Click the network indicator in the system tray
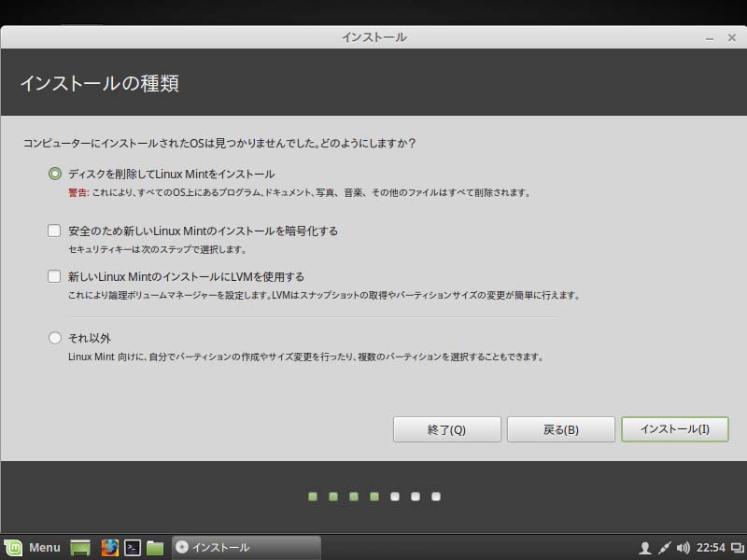Viewport: 747px width, 560px height. [664, 548]
